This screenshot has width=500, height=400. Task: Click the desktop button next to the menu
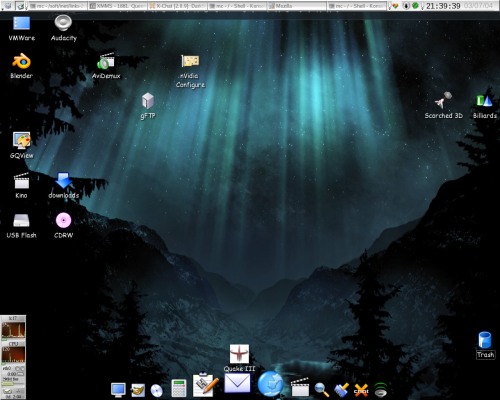pos(21,6)
